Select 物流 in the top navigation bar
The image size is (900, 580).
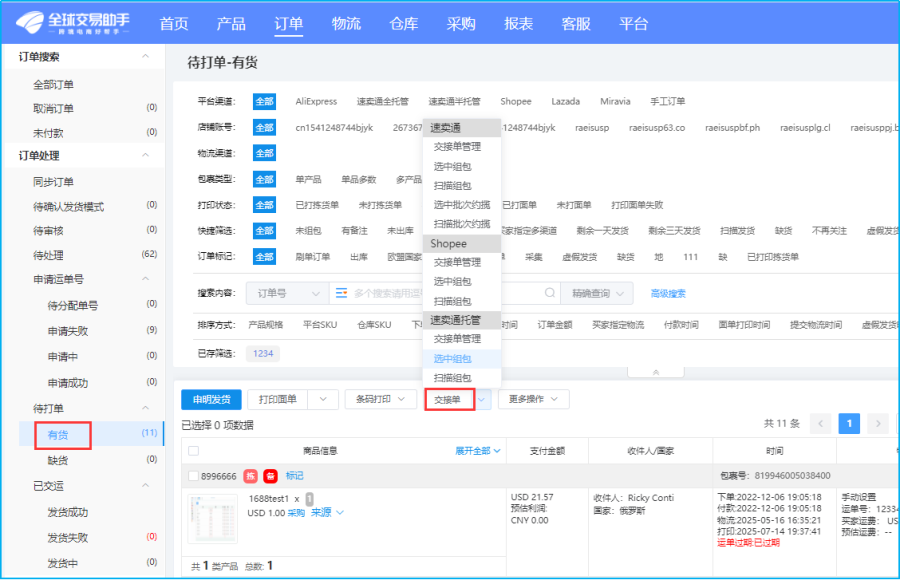pos(346,23)
